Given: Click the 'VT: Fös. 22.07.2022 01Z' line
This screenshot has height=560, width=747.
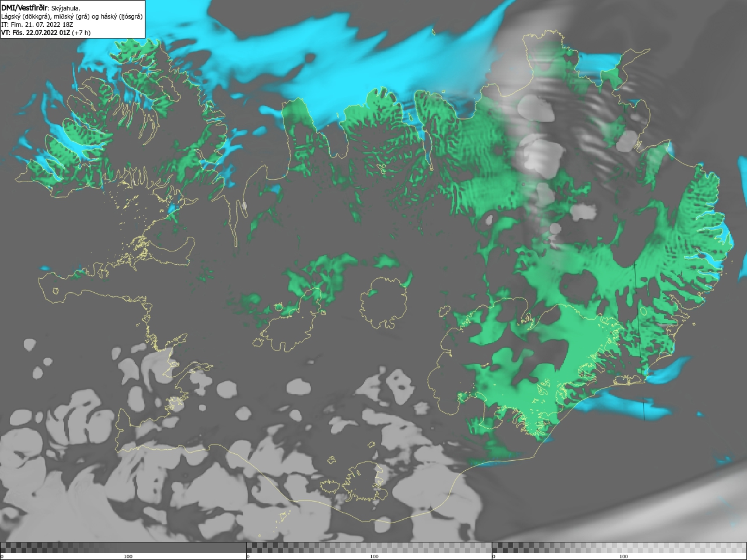Looking at the screenshot, I should [46, 33].
